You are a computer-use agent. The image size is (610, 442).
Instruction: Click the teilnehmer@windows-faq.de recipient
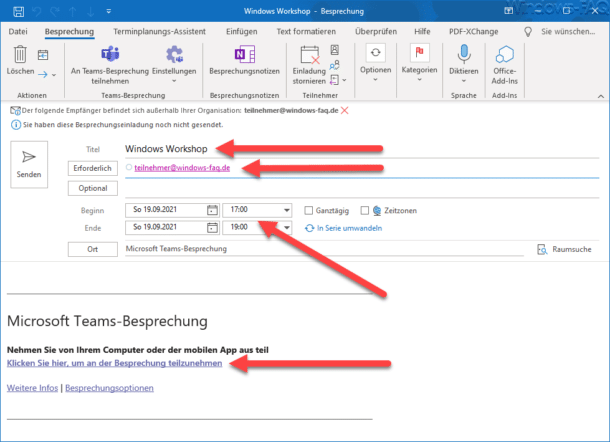click(182, 168)
